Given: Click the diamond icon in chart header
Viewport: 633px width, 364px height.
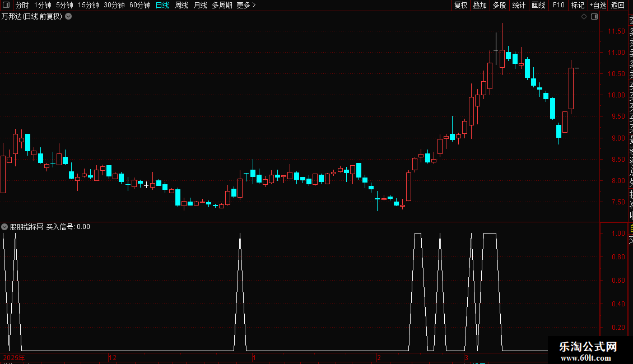Looking at the screenshot, I should tap(584, 17).
